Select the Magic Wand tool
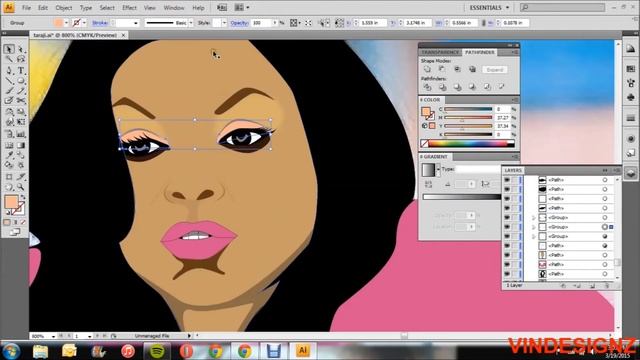640x360 pixels. coord(9,60)
